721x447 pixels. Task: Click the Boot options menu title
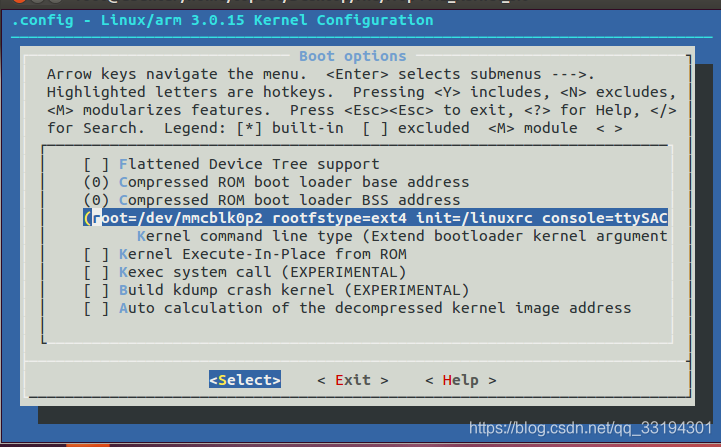coord(353,56)
